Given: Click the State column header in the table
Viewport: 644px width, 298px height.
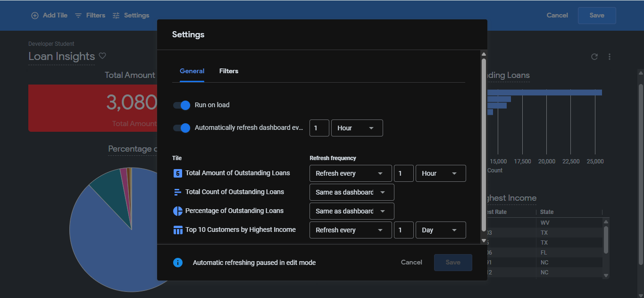Looking at the screenshot, I should (547, 212).
